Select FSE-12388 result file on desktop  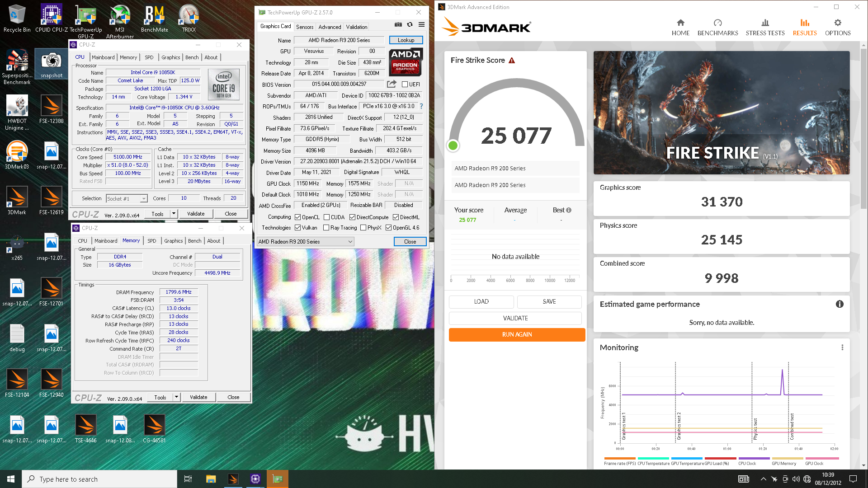coord(51,109)
